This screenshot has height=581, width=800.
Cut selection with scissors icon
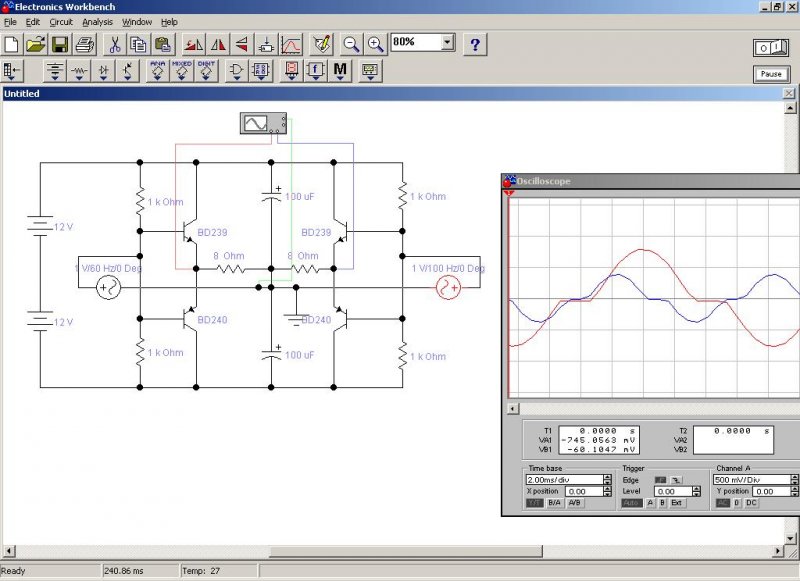coord(115,45)
